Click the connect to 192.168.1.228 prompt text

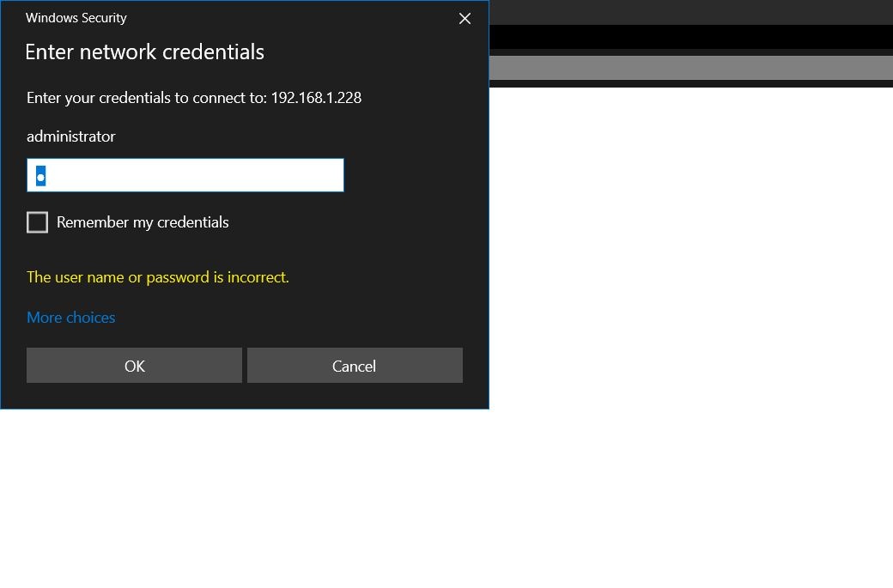[x=194, y=98]
